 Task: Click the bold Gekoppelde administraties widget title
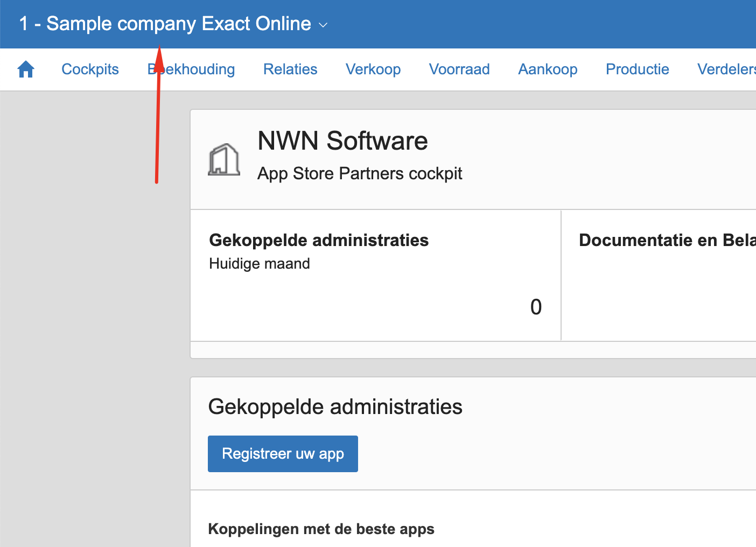click(x=319, y=240)
